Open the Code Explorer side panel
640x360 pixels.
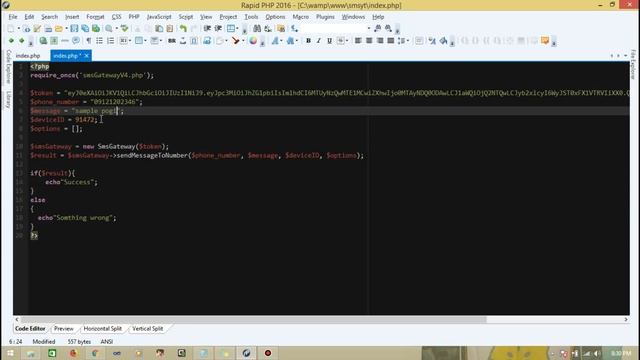(9, 67)
